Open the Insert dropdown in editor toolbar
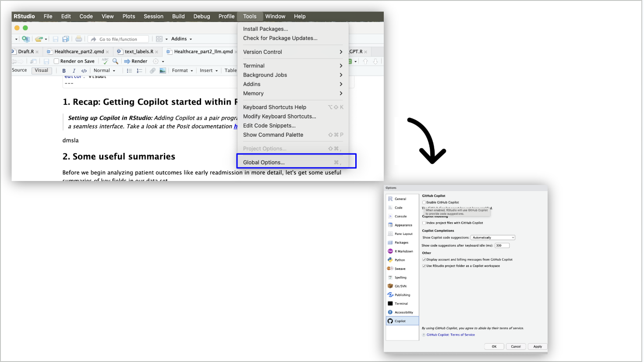Screen dimensions: 644x362 (x=209, y=71)
